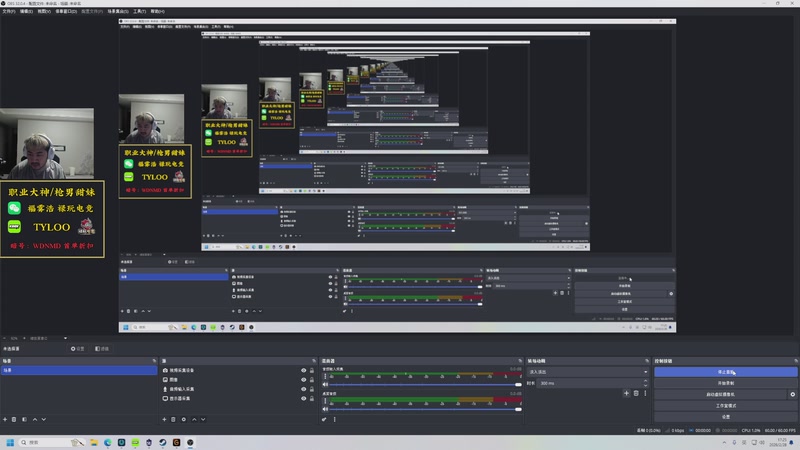Image resolution: width=800 pixels, height=450 pixels.
Task: Add a new source with plus icon
Action: pos(164,419)
